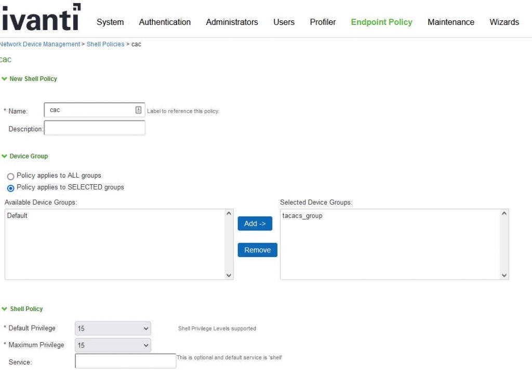
Task: Open the Endpoint Policy menu
Action: (x=381, y=22)
